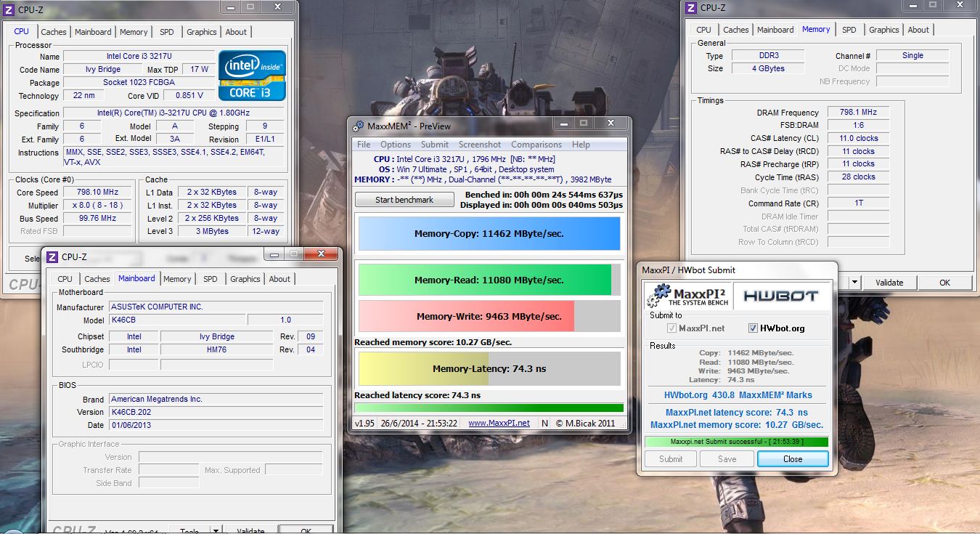Switch to Caches tab in Mainboard CPU-Z window
The width and height of the screenshot is (980, 534).
[97, 279]
